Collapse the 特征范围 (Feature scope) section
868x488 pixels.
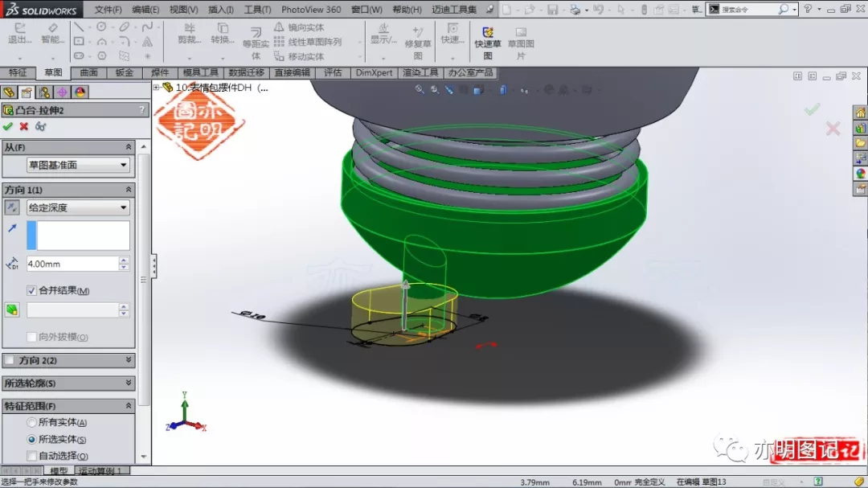pos(129,406)
